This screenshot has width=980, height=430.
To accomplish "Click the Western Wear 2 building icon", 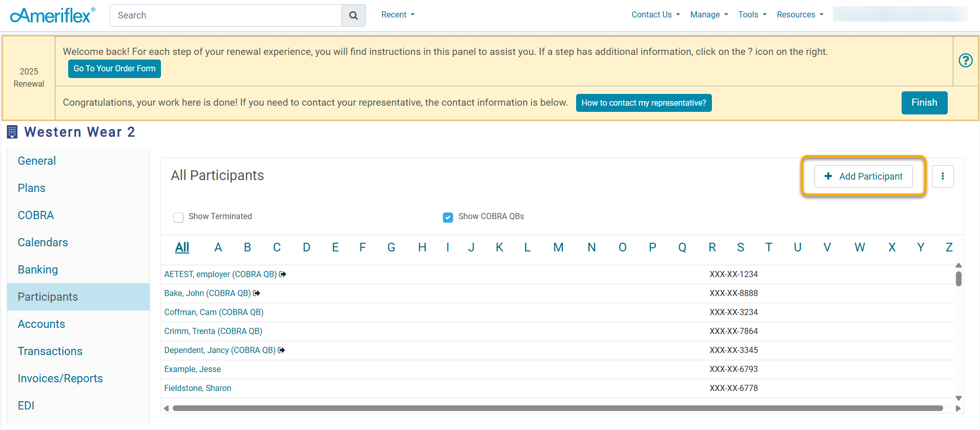I will pyautogui.click(x=12, y=132).
